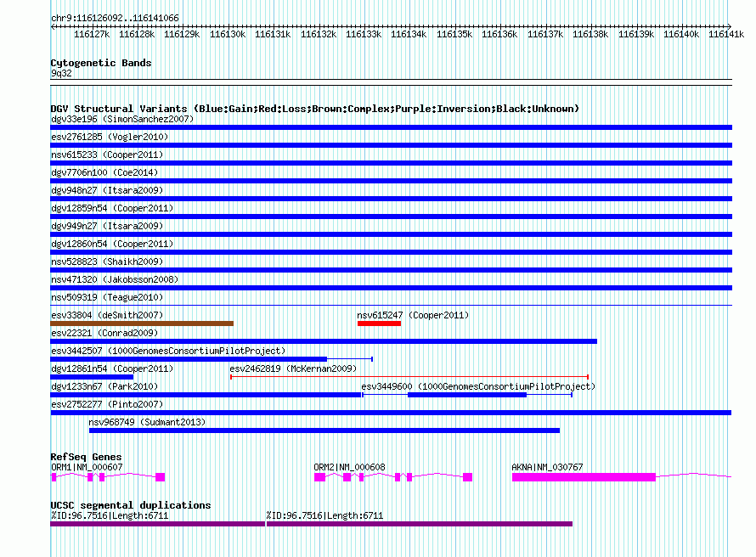The width and height of the screenshot is (756, 557).
Task: Click the 9q32 band label
Action: tap(61, 73)
